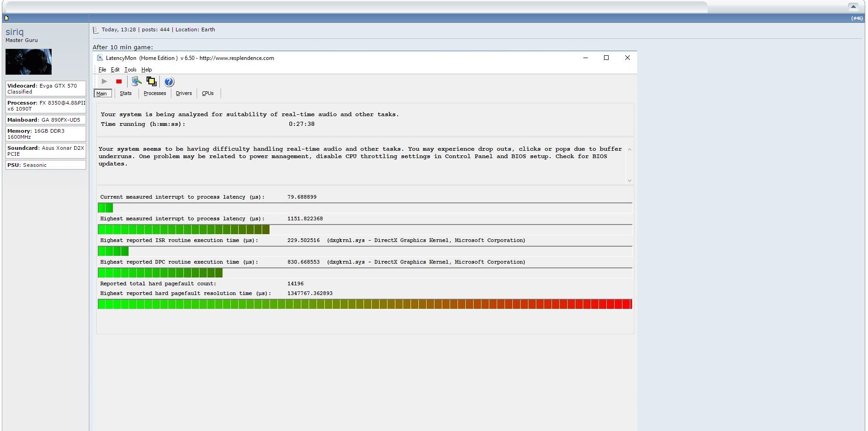Click the value 1347767.362893
Screen dimensions: 868x431
point(310,293)
